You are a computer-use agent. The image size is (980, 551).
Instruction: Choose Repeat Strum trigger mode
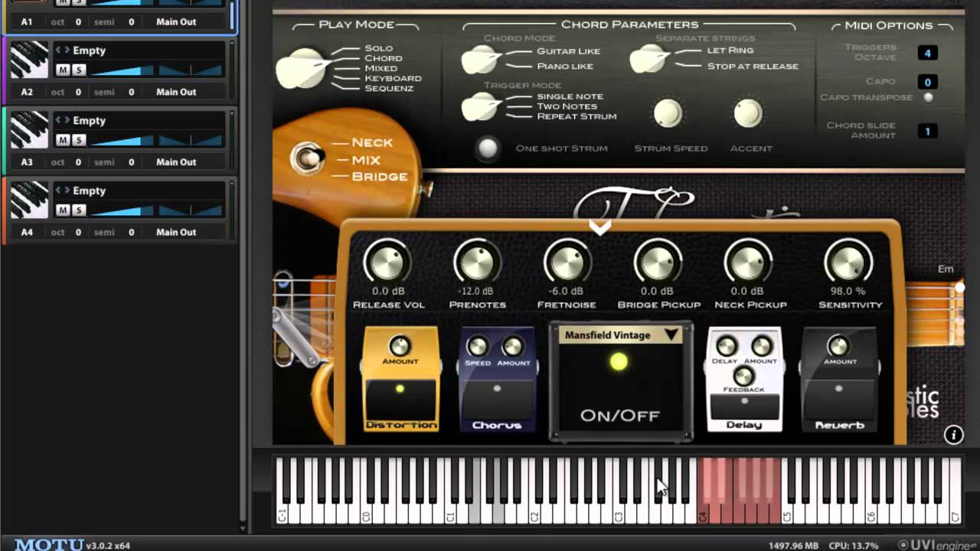[577, 116]
